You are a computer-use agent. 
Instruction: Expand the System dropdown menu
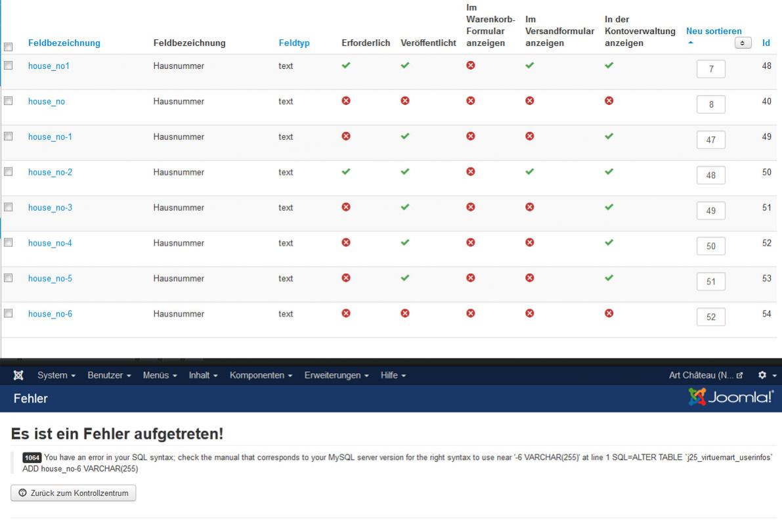(x=56, y=376)
